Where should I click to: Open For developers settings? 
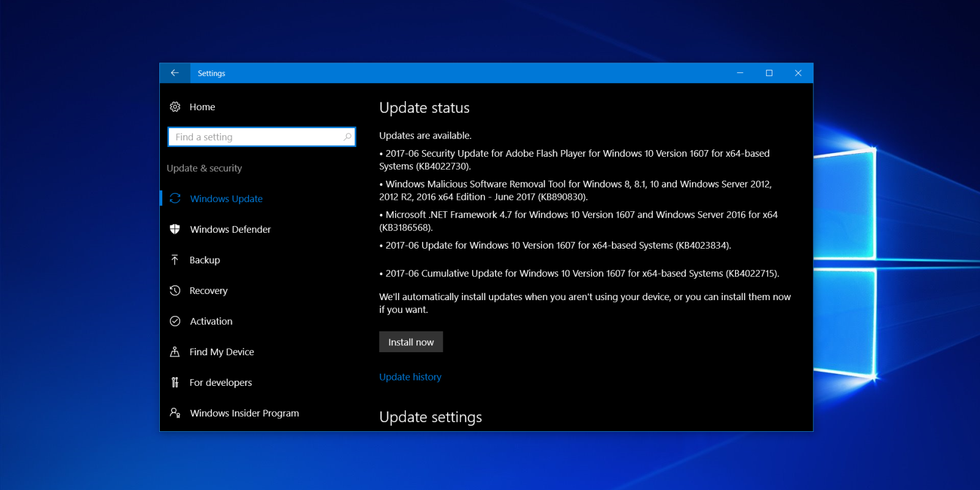(x=221, y=382)
